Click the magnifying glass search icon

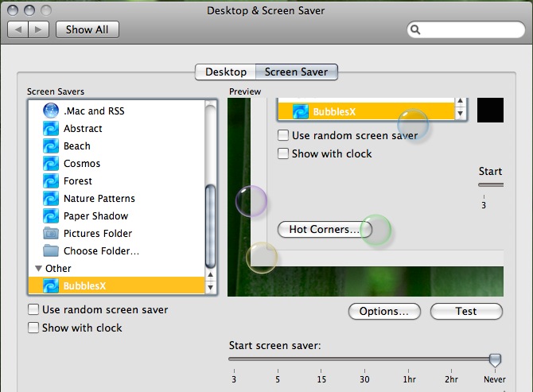[415, 30]
